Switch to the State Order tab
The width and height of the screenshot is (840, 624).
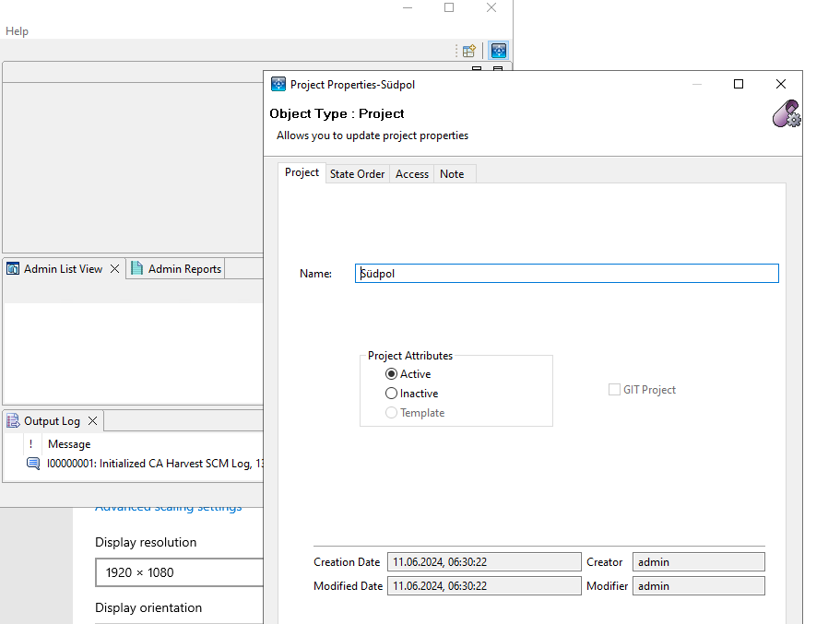point(357,174)
